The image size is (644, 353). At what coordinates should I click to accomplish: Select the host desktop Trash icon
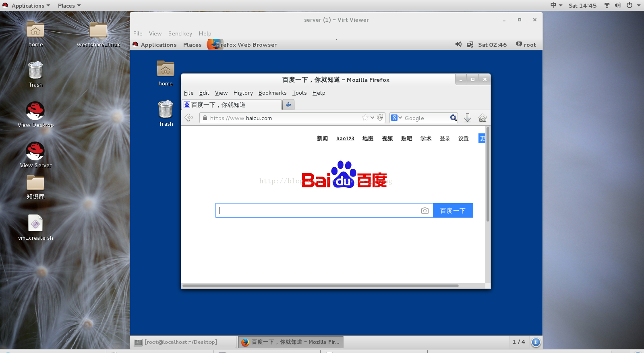[35, 70]
